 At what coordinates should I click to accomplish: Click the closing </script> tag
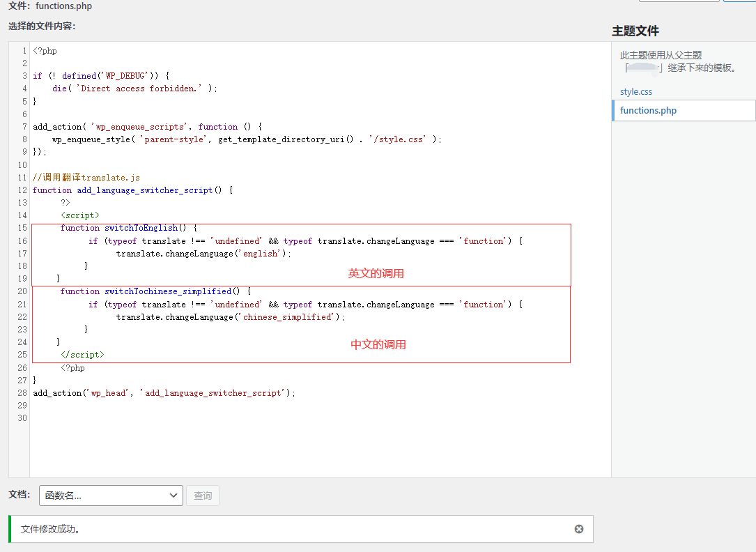click(82, 355)
